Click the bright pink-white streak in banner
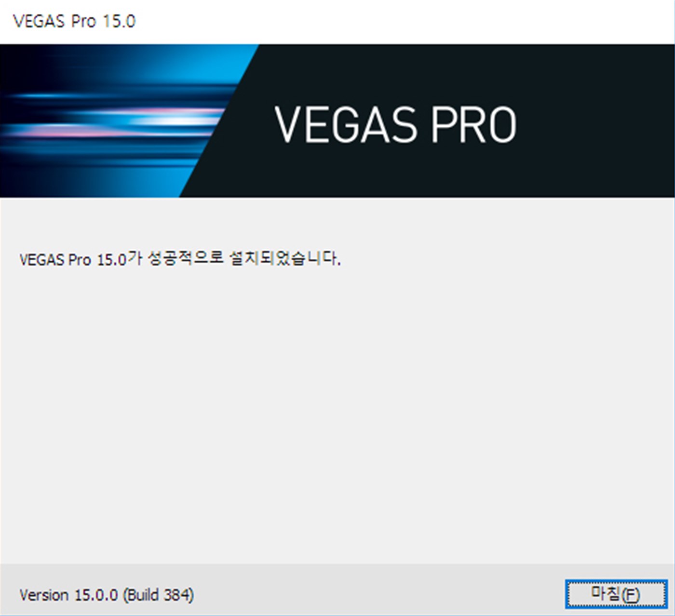The height and width of the screenshot is (616, 675). (159, 118)
